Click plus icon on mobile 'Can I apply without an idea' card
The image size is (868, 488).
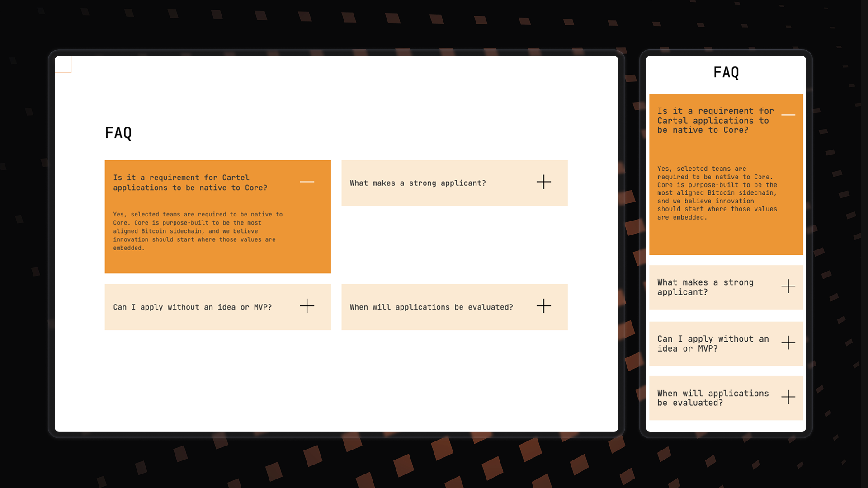coord(788,343)
